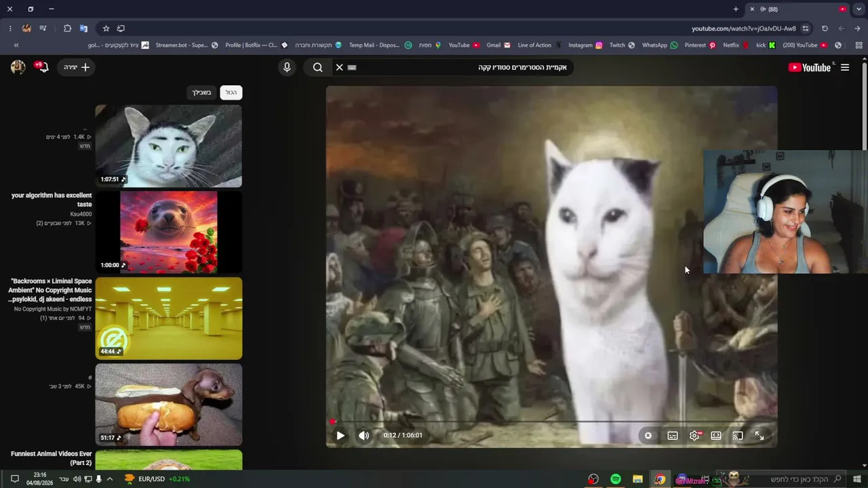Open the Pinterest bookmark
Image resolution: width=868 pixels, height=488 pixels.
701,45
